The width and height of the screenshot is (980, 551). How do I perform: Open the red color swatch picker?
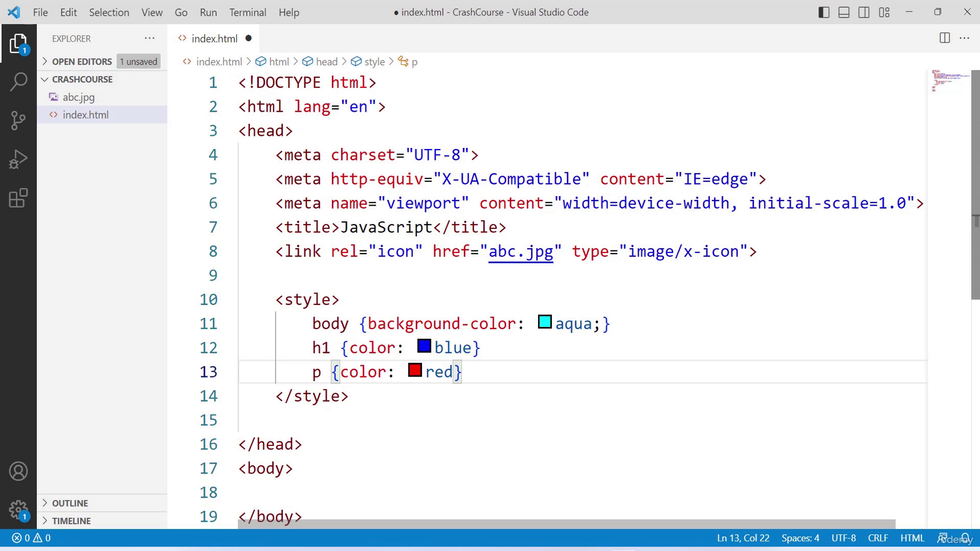click(x=415, y=370)
